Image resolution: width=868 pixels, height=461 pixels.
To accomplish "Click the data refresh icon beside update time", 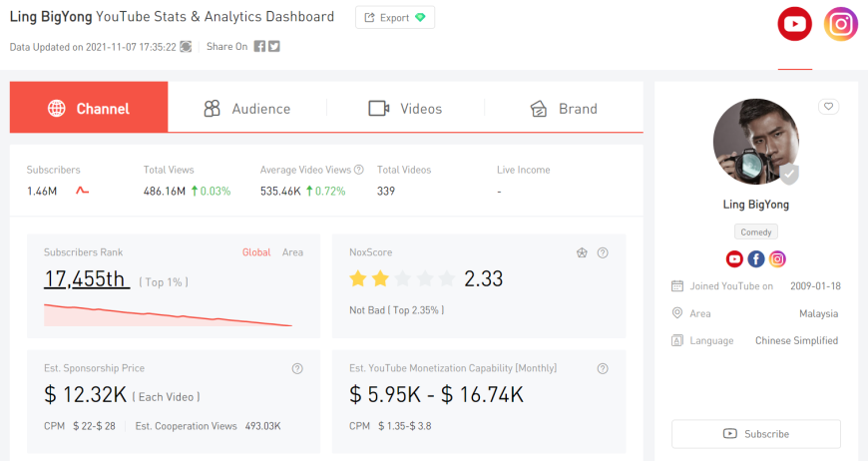I will [x=186, y=47].
